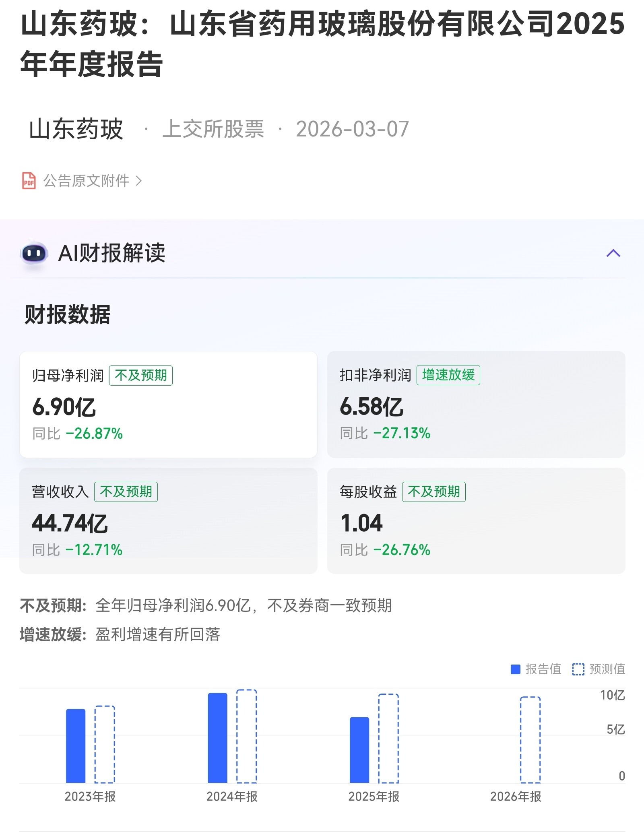Select the 营收收入 card
This screenshot has height=832, width=644.
(x=168, y=520)
